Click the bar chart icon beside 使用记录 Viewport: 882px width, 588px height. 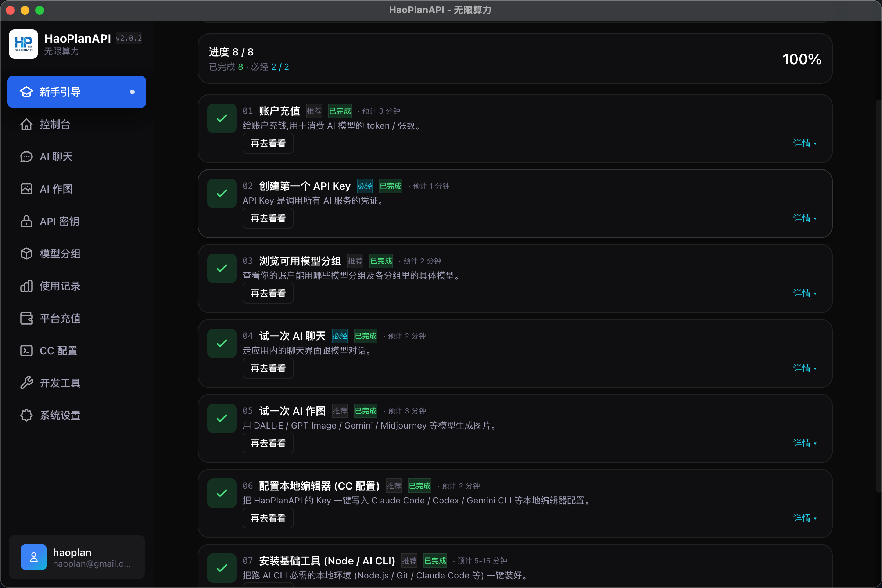tap(26, 286)
